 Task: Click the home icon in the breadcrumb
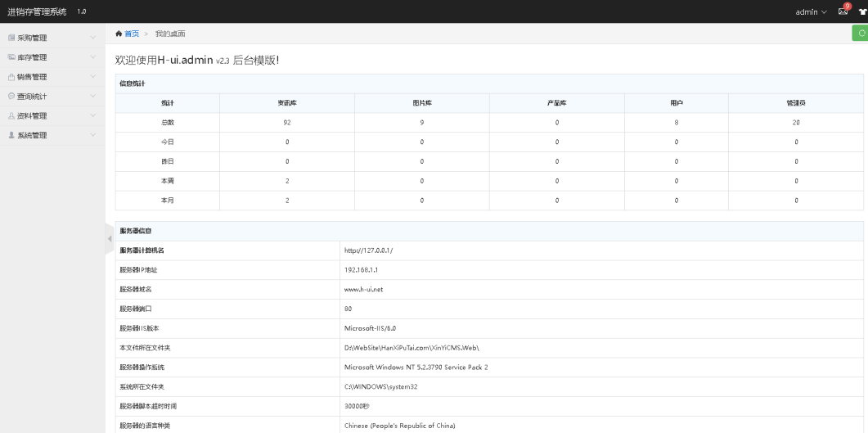(x=119, y=34)
